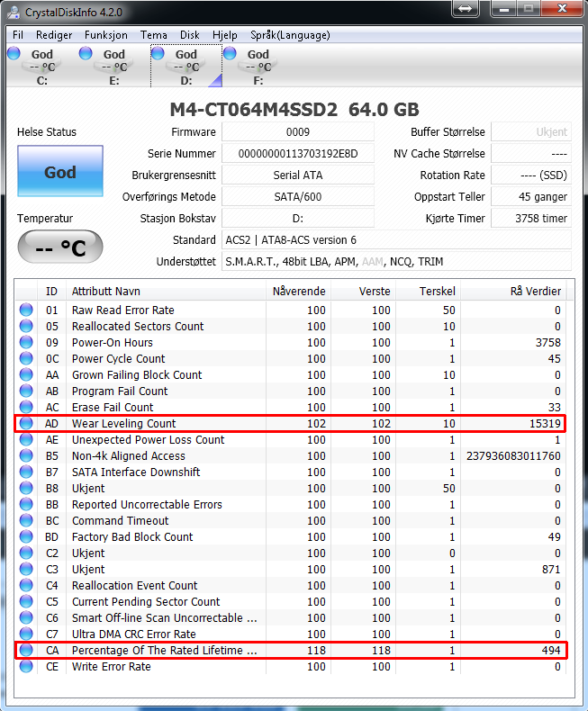The image size is (588, 711).
Task: Click status orb for attribute C2
Action: coord(26,553)
